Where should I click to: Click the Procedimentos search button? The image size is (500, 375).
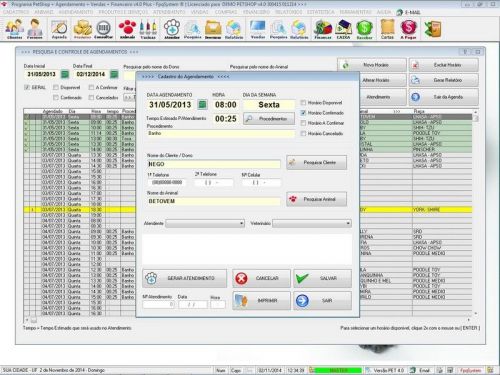tap(269, 119)
